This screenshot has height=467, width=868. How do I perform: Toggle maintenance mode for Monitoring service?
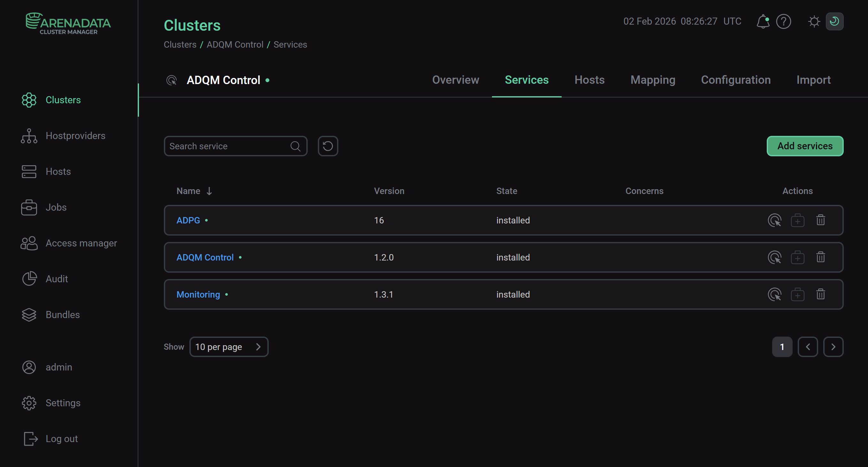point(797,294)
